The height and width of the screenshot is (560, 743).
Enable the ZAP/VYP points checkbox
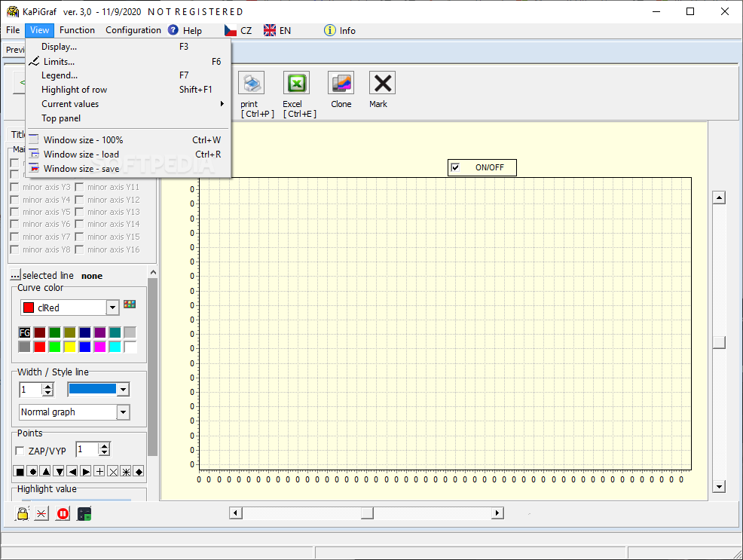tap(20, 451)
